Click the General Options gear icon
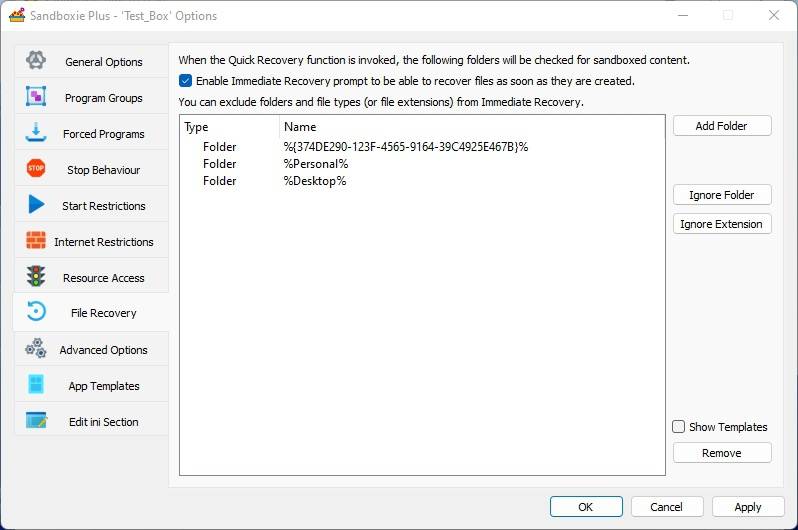Screen dimensions: 798x530 [x=36, y=61]
